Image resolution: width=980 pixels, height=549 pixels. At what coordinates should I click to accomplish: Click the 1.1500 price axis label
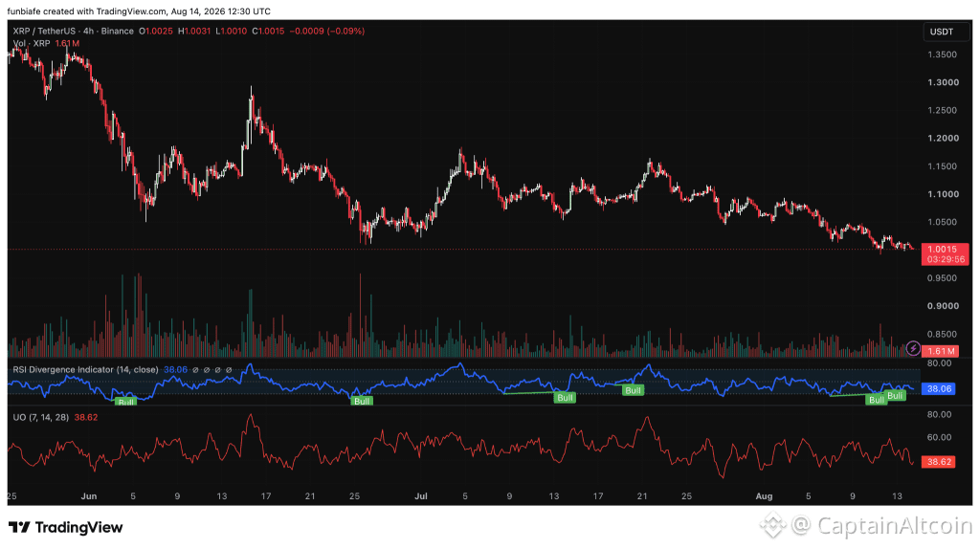(943, 166)
